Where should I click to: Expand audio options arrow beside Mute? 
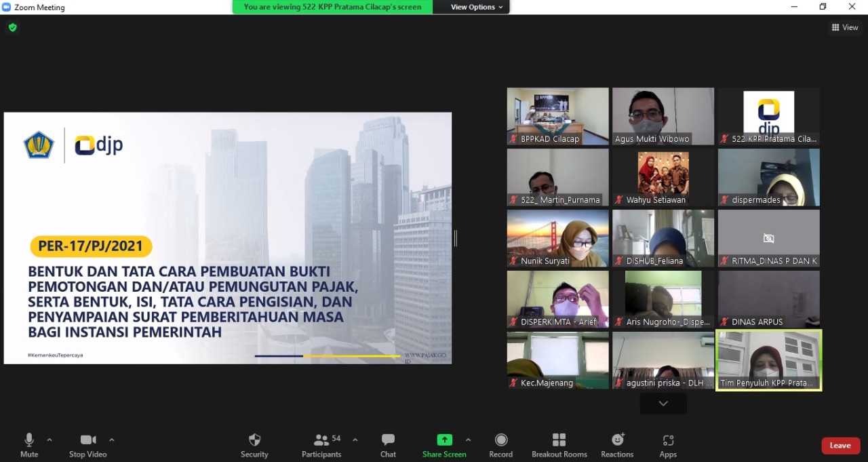50,440
